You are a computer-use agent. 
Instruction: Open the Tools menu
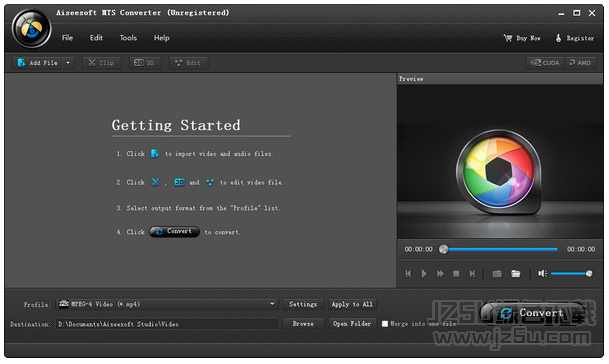coord(128,38)
